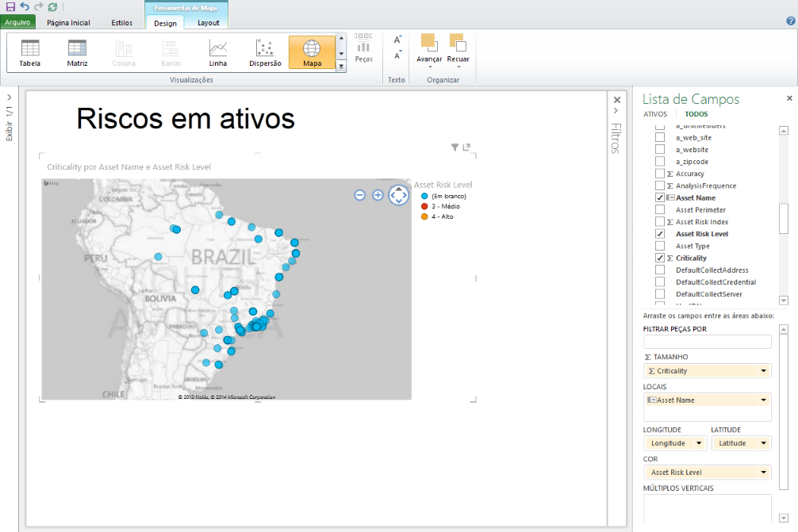Select the Dispersão scatter visualization

coord(265,52)
